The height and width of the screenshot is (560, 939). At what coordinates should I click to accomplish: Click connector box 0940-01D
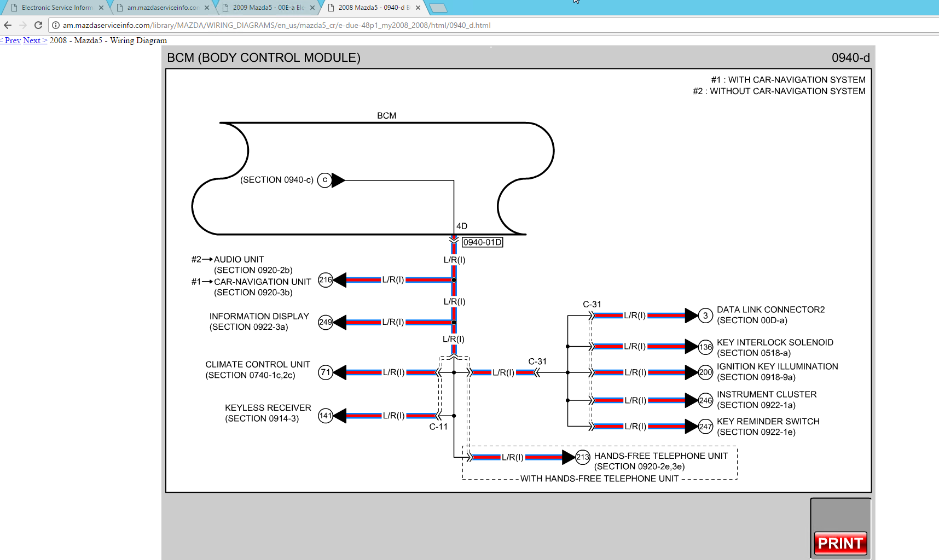pos(482,242)
